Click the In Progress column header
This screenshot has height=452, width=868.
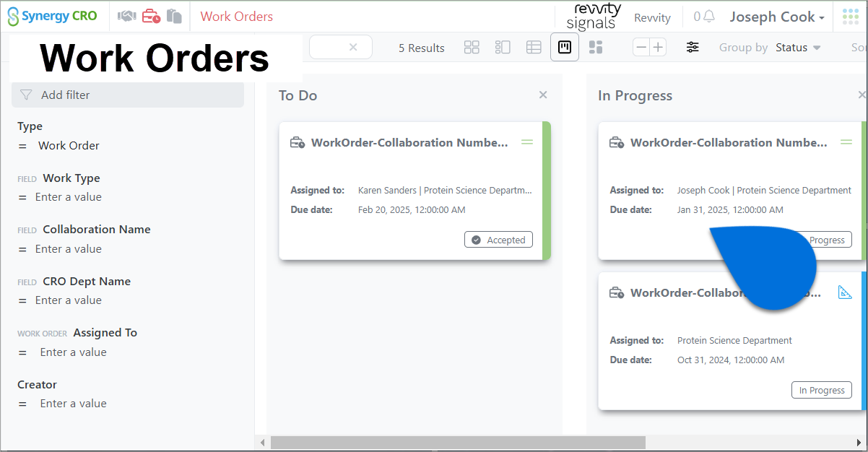635,95
